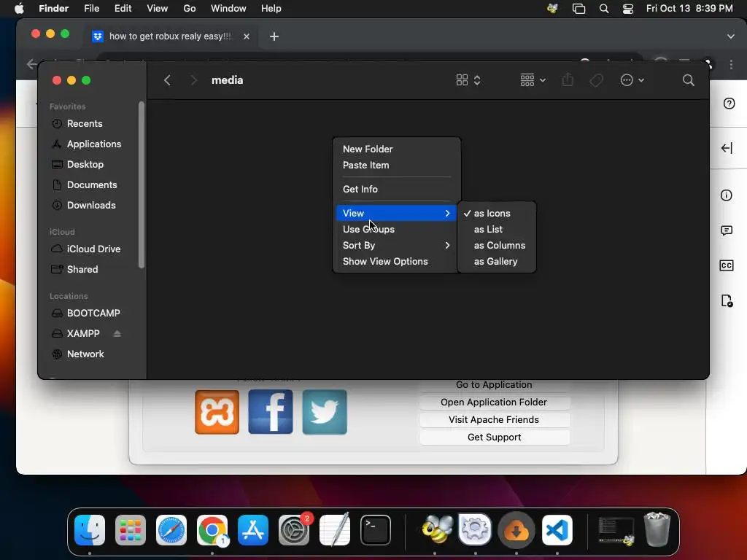Screen dimensions: 747x560
Task: Click the document icon in right panel
Action: (x=727, y=301)
